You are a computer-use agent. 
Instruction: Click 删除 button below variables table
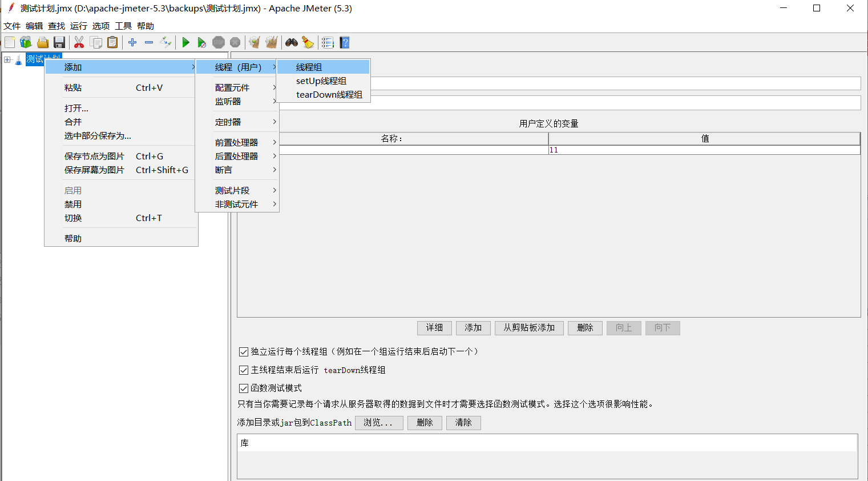[x=586, y=328]
